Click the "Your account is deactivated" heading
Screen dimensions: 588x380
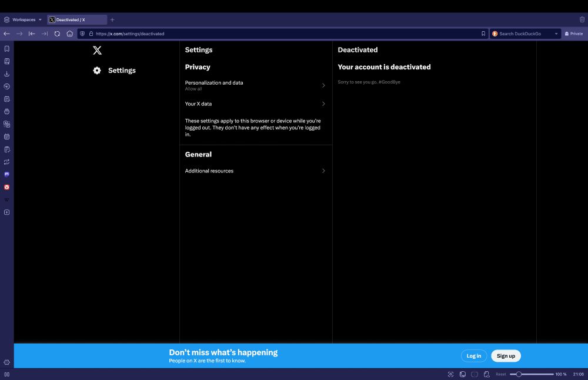click(x=384, y=67)
